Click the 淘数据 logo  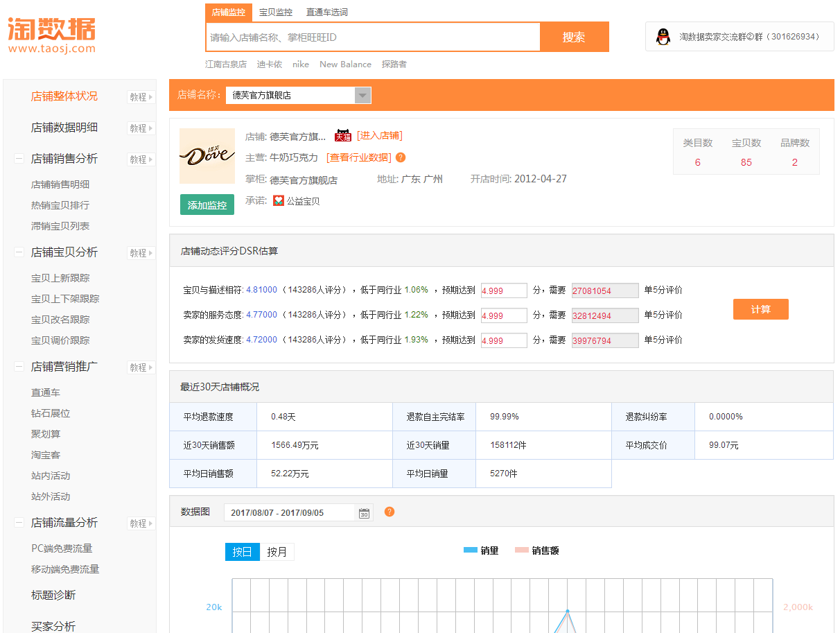click(51, 35)
